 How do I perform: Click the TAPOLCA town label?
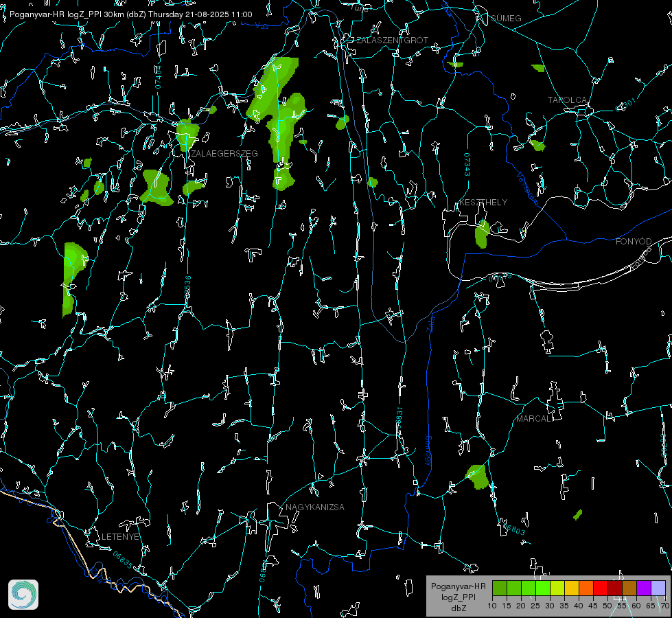tap(568, 100)
